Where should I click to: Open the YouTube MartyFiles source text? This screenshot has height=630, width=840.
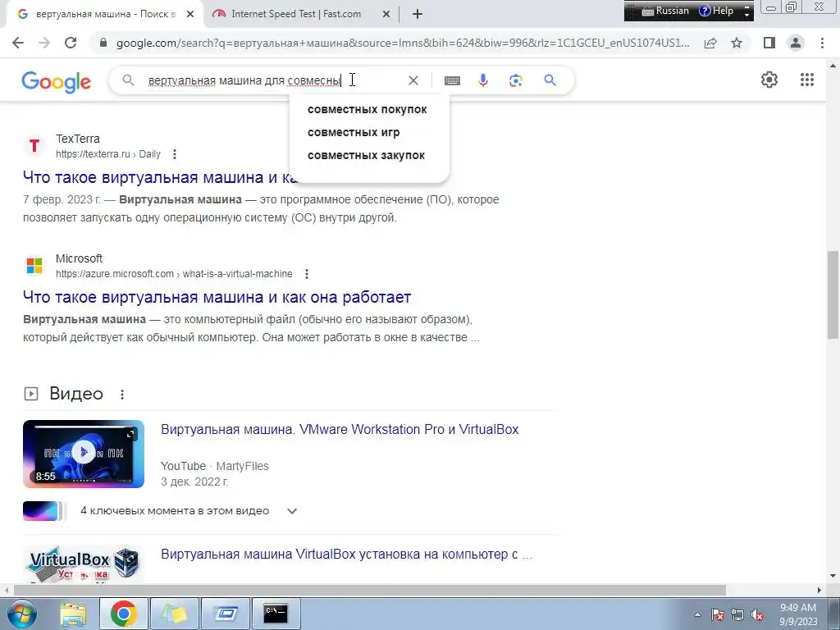click(x=215, y=467)
